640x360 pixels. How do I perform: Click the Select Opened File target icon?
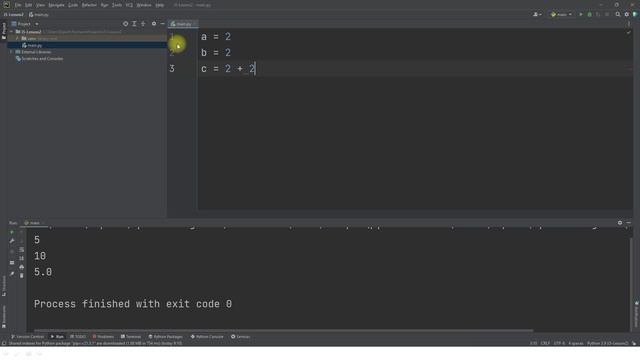coord(125,24)
